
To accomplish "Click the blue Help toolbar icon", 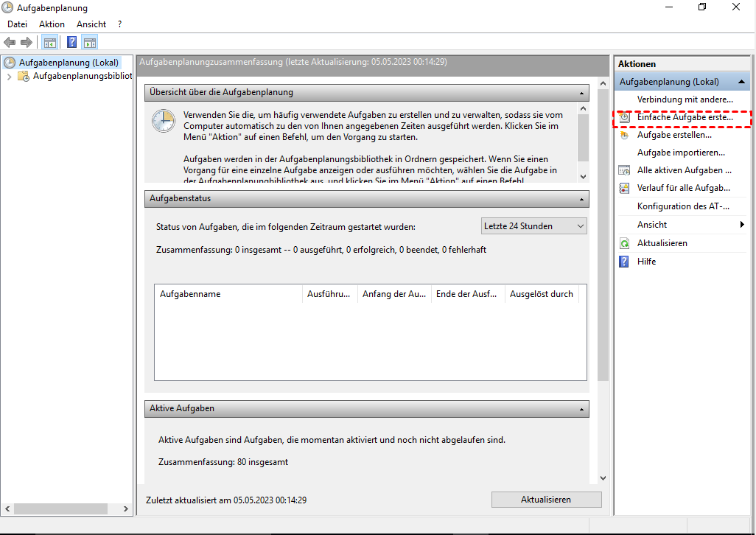I will [x=72, y=43].
